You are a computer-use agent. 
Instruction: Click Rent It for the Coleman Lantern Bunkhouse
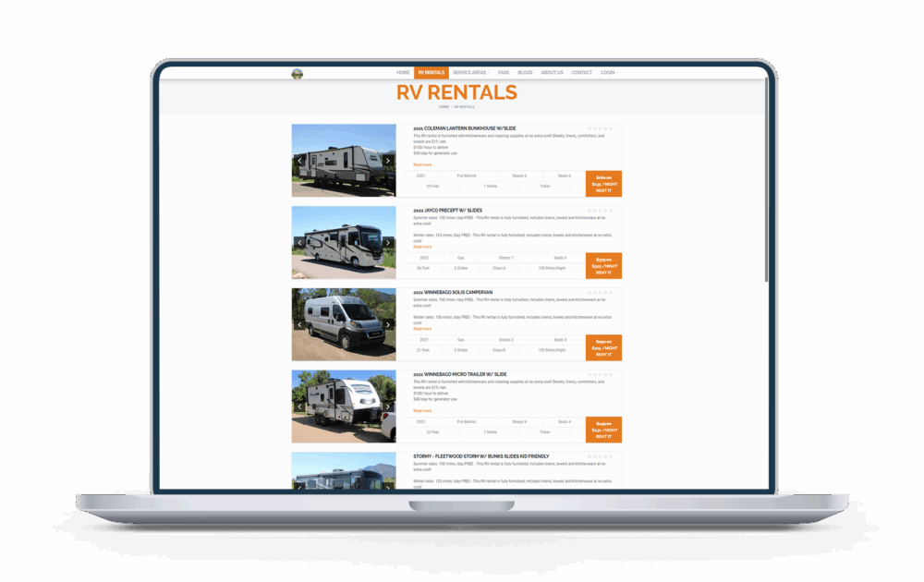pyautogui.click(x=604, y=190)
